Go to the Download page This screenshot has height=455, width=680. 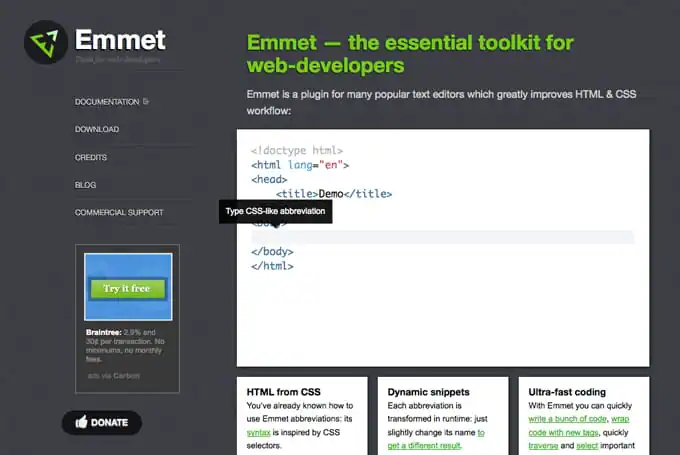click(x=97, y=129)
